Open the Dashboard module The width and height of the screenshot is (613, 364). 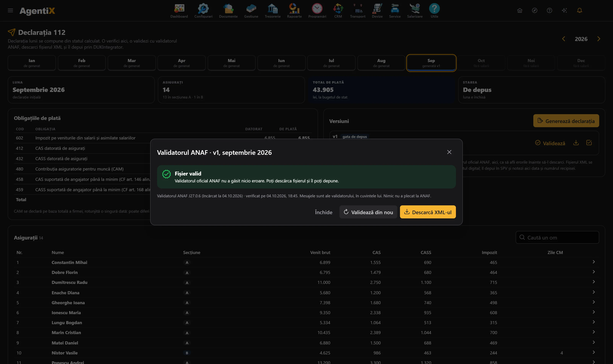[179, 11]
